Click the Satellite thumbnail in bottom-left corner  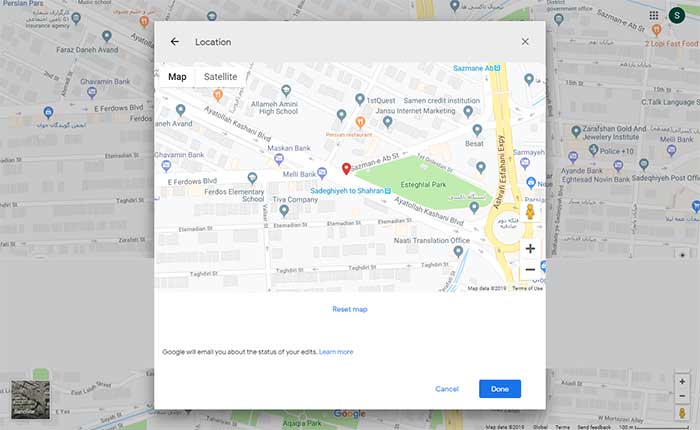coord(28,399)
